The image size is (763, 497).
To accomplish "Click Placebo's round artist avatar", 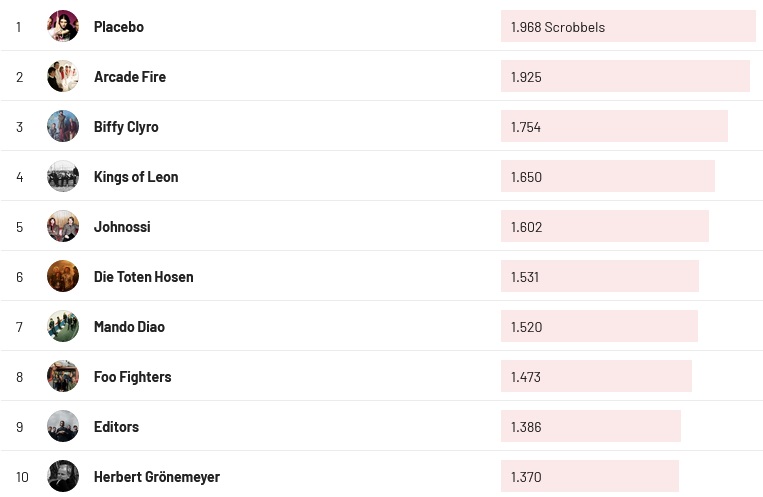I will point(63,26).
